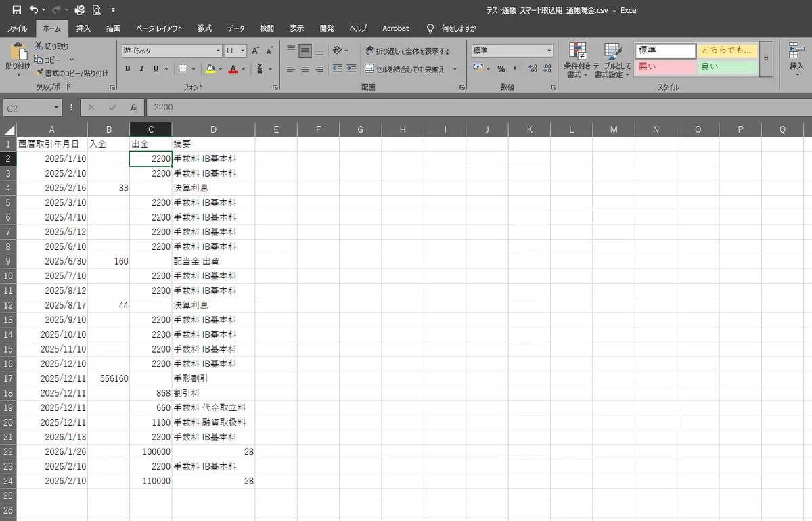
Task: Click the phonetic guide (furigana) icon
Action: (261, 68)
